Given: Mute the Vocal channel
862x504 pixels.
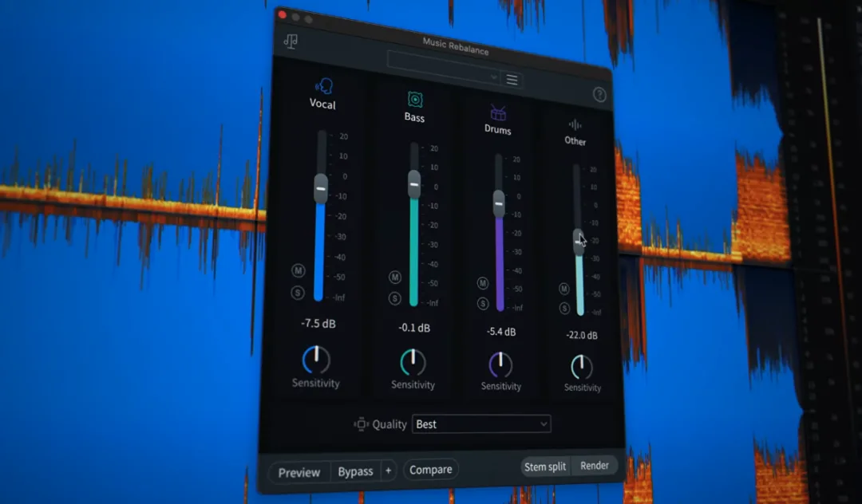Looking at the screenshot, I should [x=298, y=270].
